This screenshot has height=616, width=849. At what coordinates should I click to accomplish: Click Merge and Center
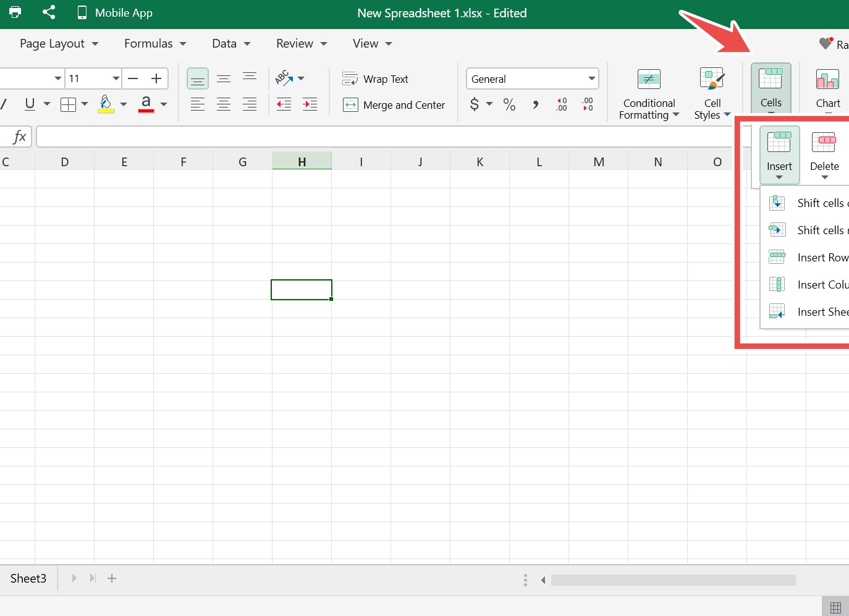[394, 105]
